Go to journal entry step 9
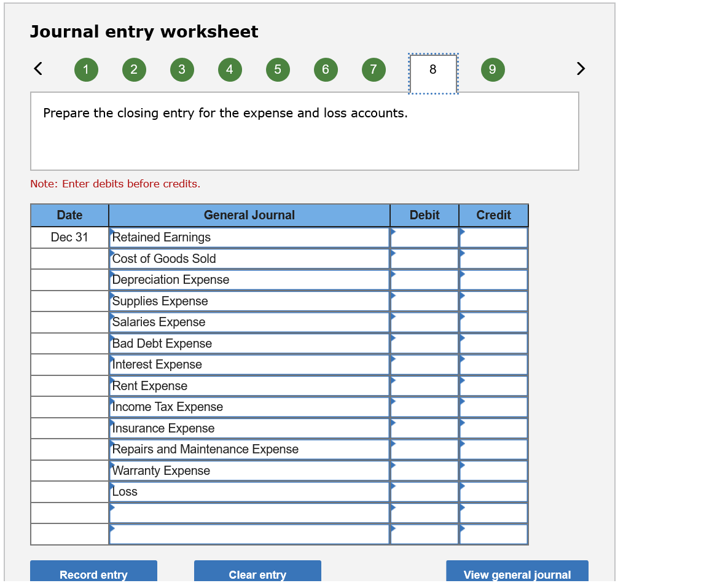The width and height of the screenshot is (728, 583). pyautogui.click(x=493, y=69)
